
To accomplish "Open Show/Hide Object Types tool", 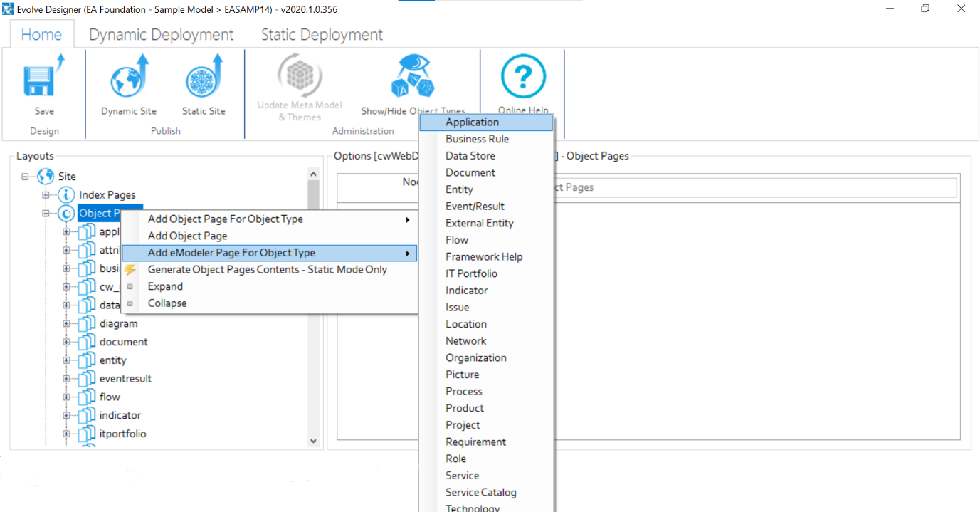I will (413, 77).
